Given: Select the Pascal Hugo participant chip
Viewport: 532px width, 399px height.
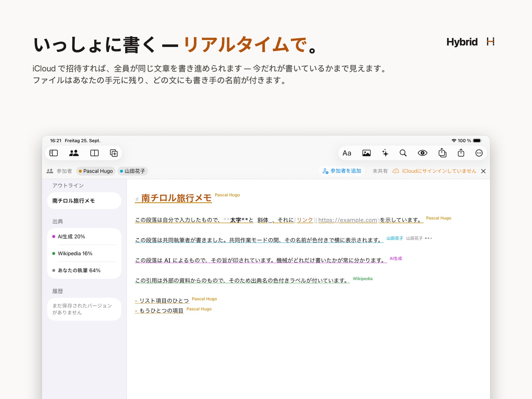Looking at the screenshot, I should (x=96, y=171).
